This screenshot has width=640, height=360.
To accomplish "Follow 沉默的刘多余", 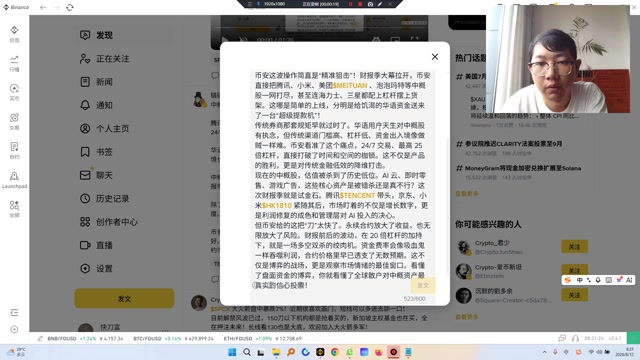I will [574, 295].
